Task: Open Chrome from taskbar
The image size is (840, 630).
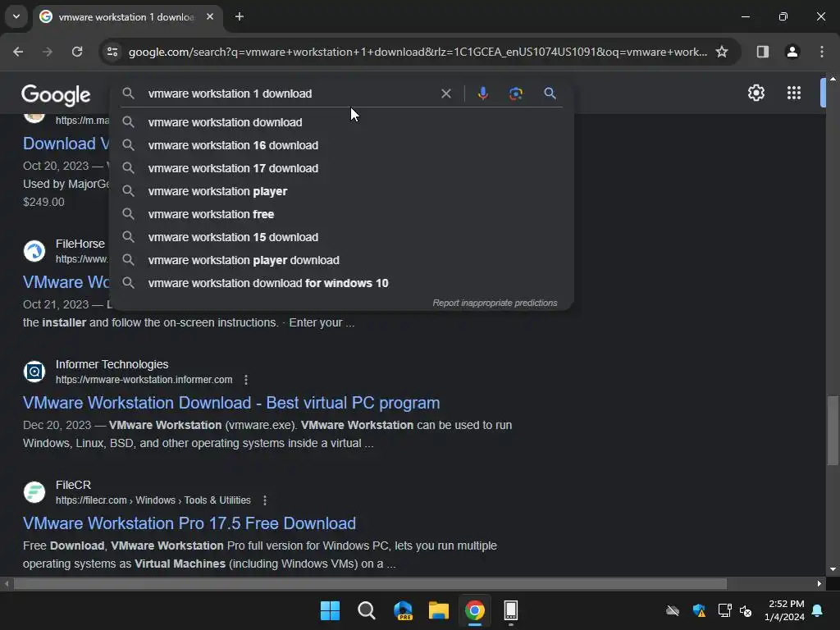Action: tap(475, 610)
